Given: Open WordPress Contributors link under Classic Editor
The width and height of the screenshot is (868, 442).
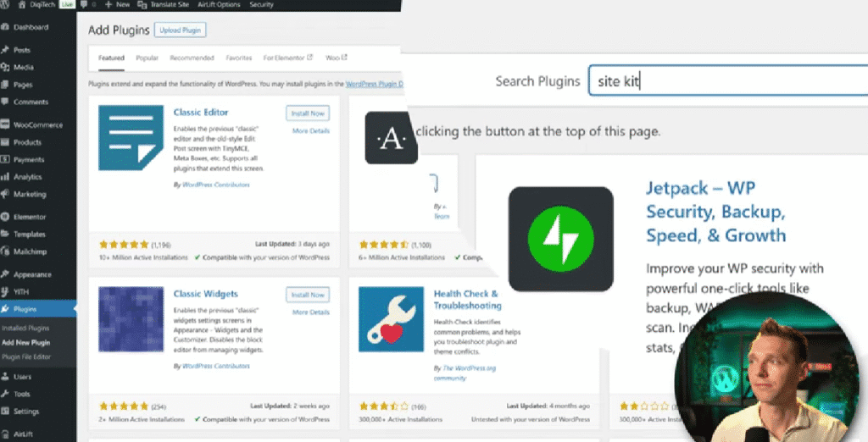Looking at the screenshot, I should [216, 185].
